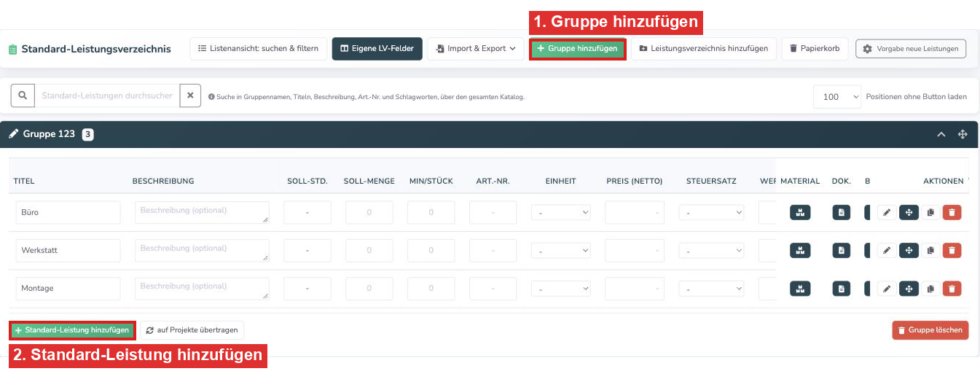Click move handle icon for Werkstatt row

click(x=909, y=250)
